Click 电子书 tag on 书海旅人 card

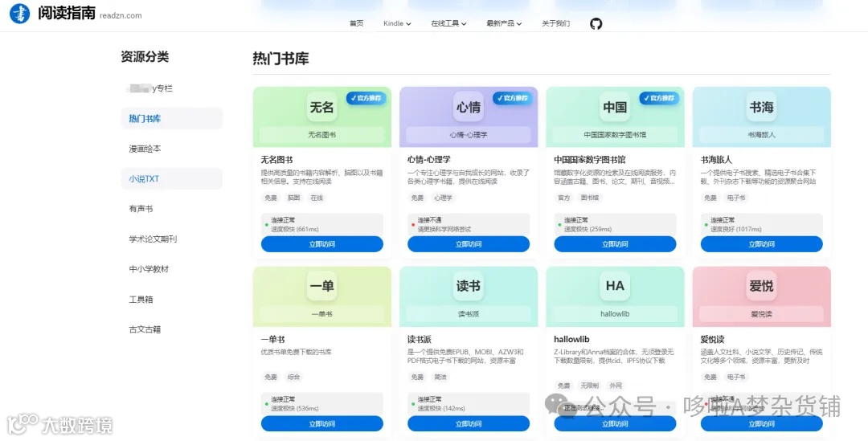(x=736, y=198)
